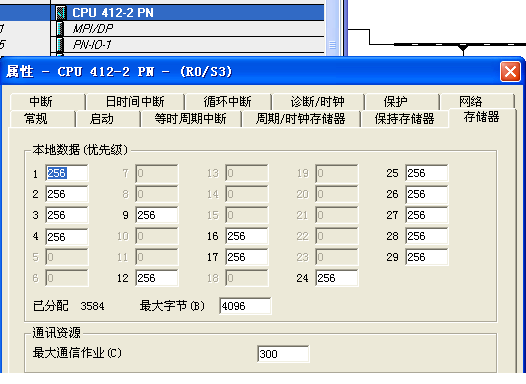Click the priority 9 local data field

point(157,215)
